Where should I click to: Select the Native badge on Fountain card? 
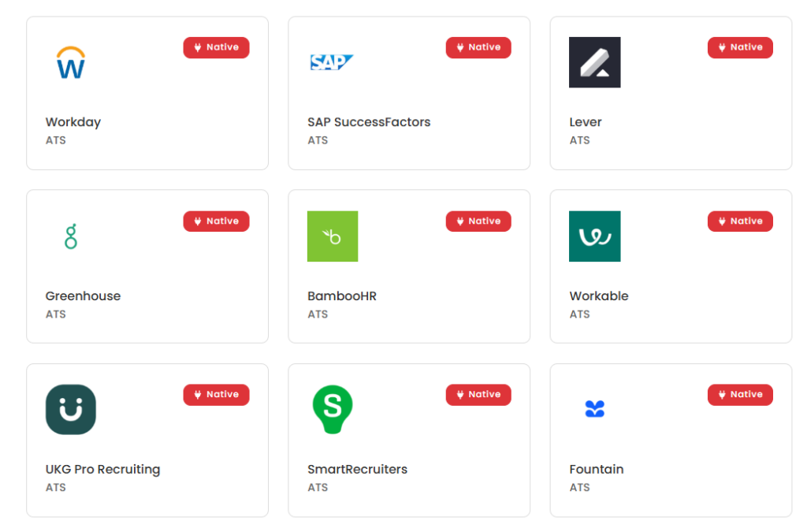[740, 394]
